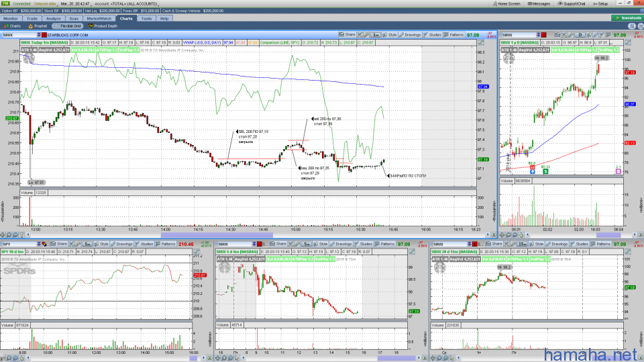The image size is (644, 362).
Task: Click the Investools button
Action: (628, 18)
